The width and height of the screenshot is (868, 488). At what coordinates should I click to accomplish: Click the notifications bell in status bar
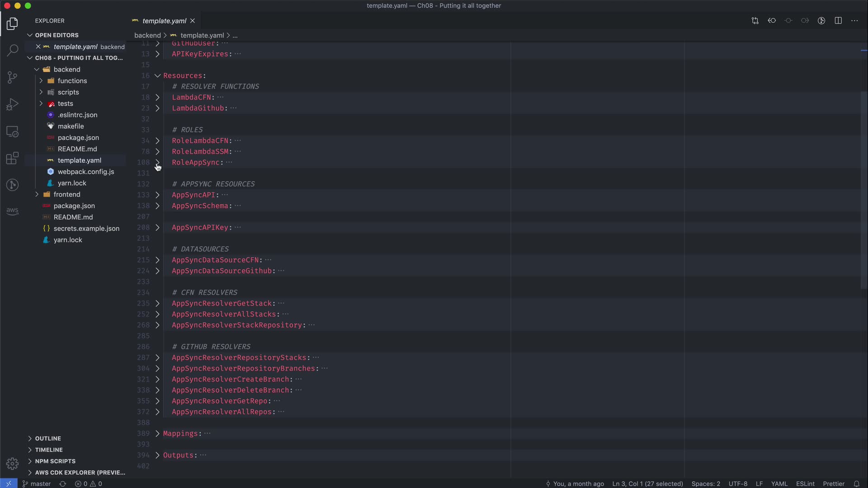[x=856, y=483]
